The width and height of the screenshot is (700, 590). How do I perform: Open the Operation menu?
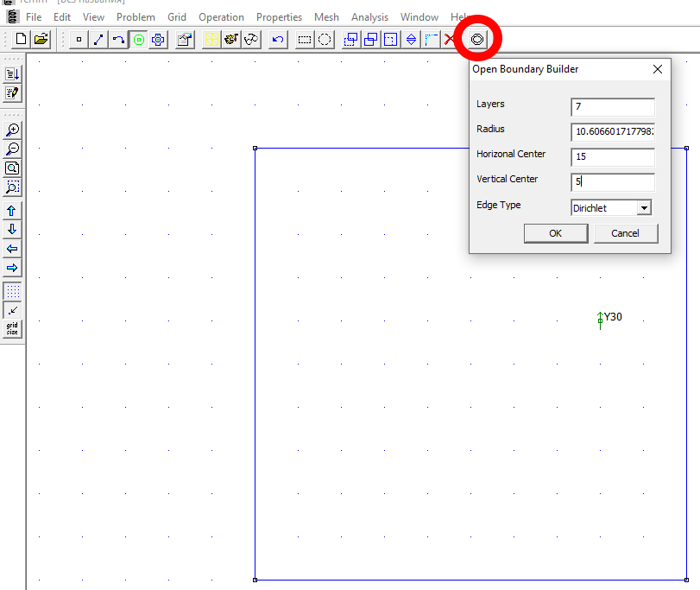(222, 17)
